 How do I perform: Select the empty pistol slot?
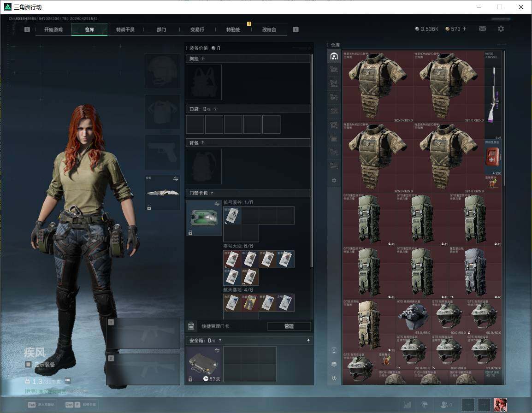163,152
